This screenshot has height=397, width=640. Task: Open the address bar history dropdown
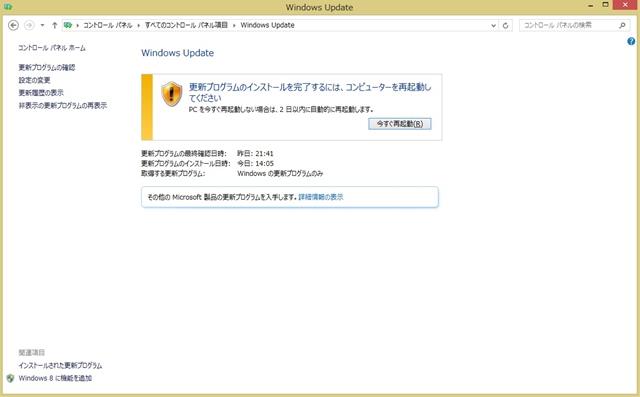493,25
